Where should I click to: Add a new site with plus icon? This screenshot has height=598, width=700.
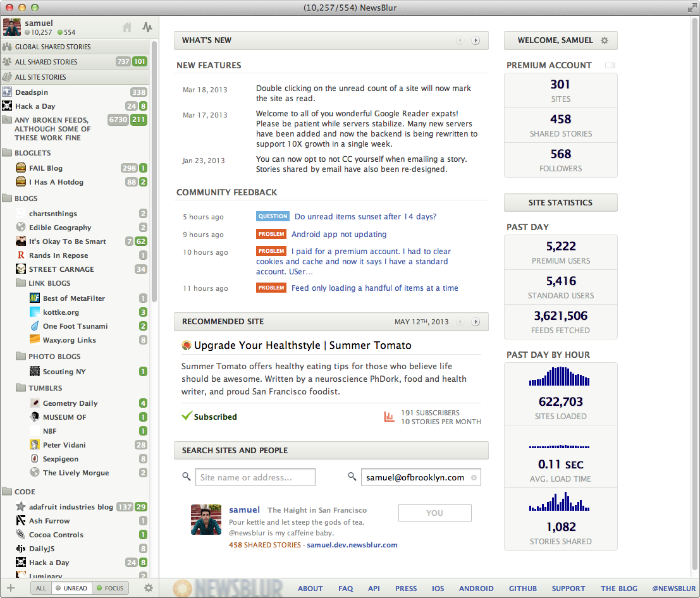(x=11, y=588)
